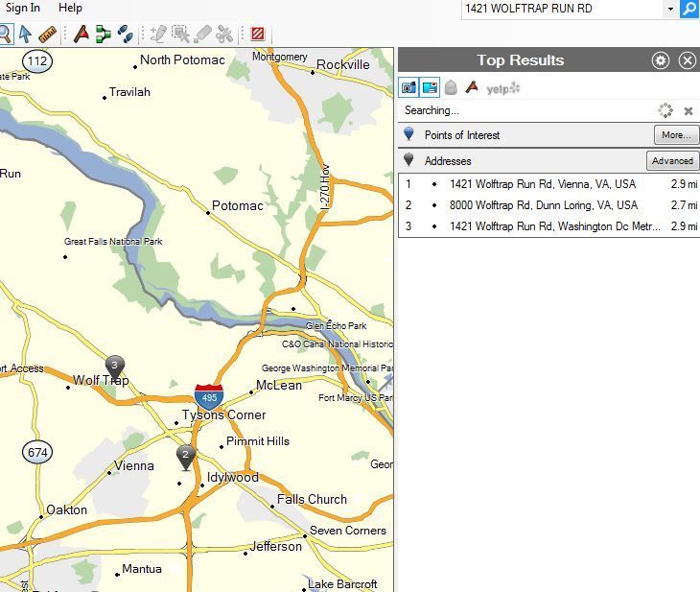The width and height of the screenshot is (700, 592).
Task: Click the Points of Interest header
Action: [x=462, y=135]
